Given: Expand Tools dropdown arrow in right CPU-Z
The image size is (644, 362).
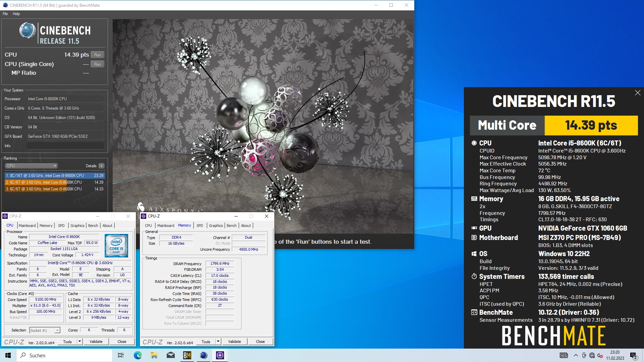Looking at the screenshot, I should coord(218,342).
